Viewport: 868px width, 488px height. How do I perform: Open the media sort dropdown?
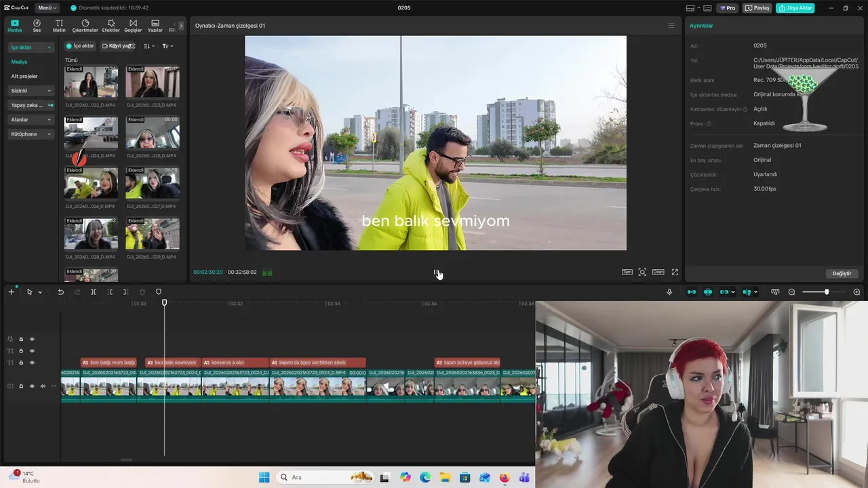coord(149,46)
